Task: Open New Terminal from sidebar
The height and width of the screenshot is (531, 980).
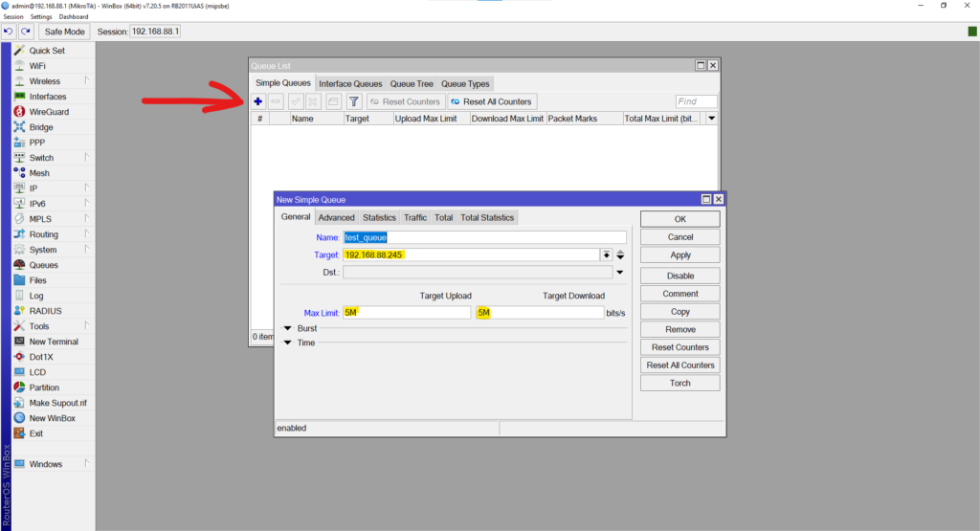Action: coord(54,342)
